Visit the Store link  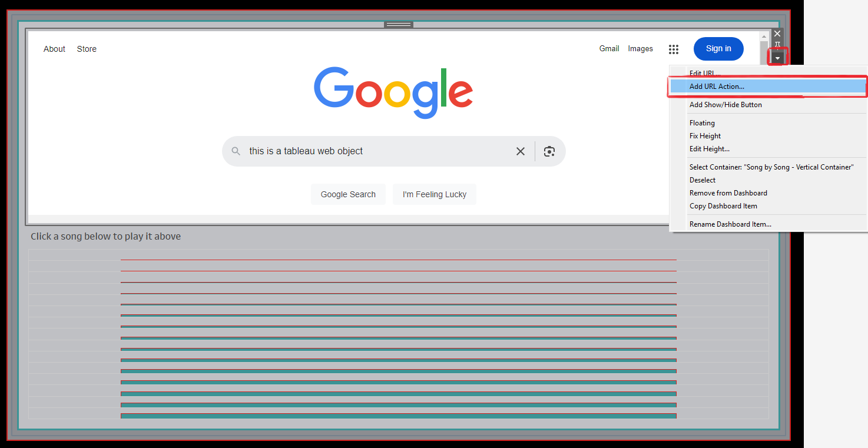(x=87, y=49)
